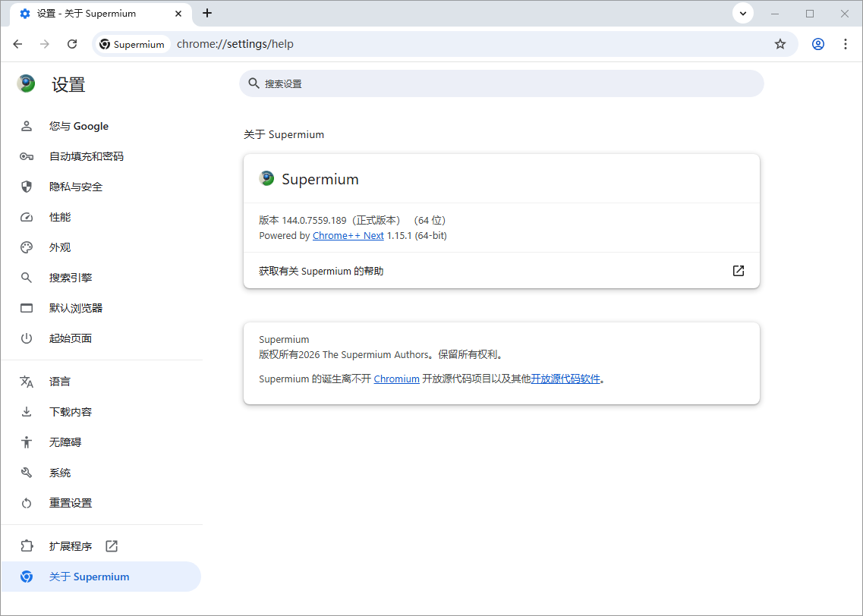863x616 pixels.
Task: Click the 搜索设置 search field
Action: click(x=501, y=83)
